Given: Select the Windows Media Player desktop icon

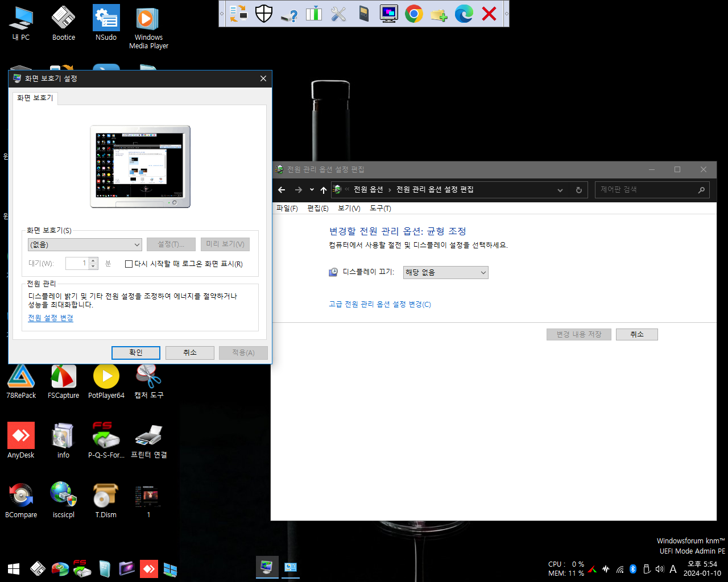Looking at the screenshot, I should pyautogui.click(x=148, y=28).
